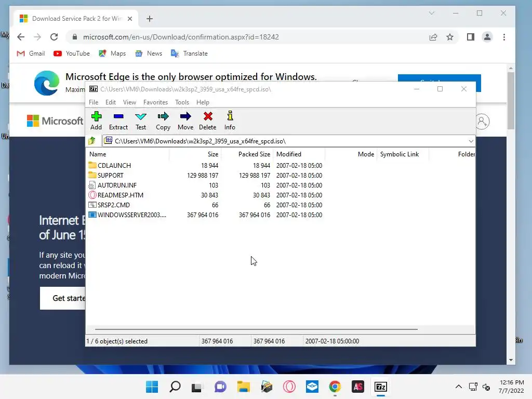Click the 7-Zip taskbar icon
Image resolution: width=532 pixels, height=399 pixels.
[381, 387]
